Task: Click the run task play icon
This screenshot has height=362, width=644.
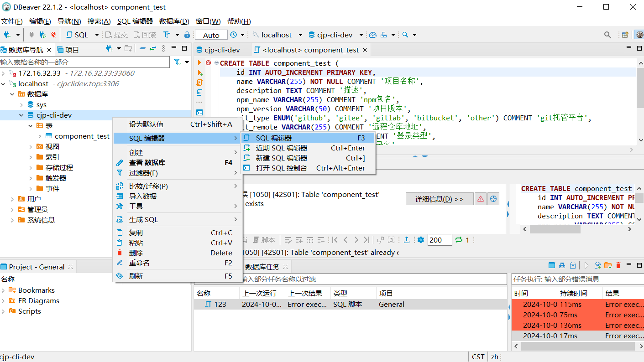Action: point(586,265)
